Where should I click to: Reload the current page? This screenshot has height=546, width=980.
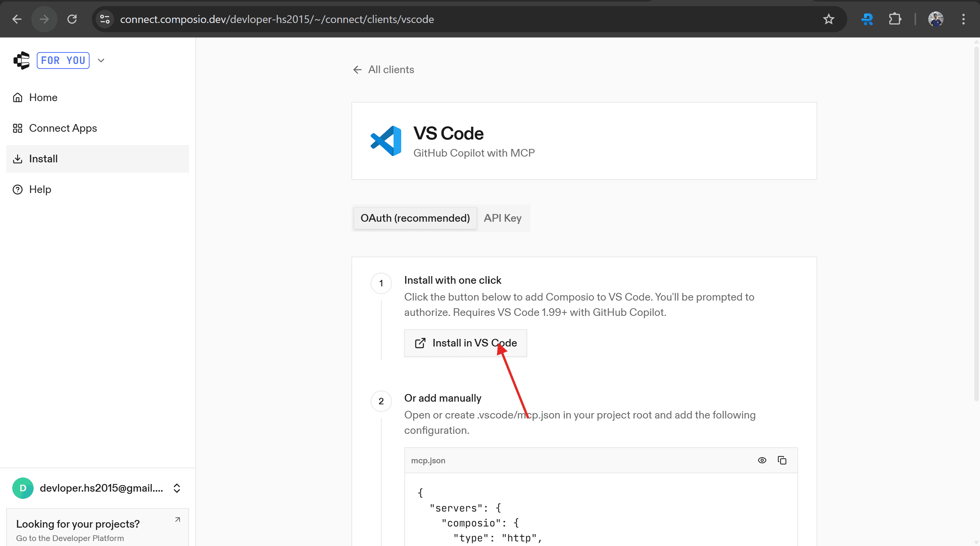point(72,19)
